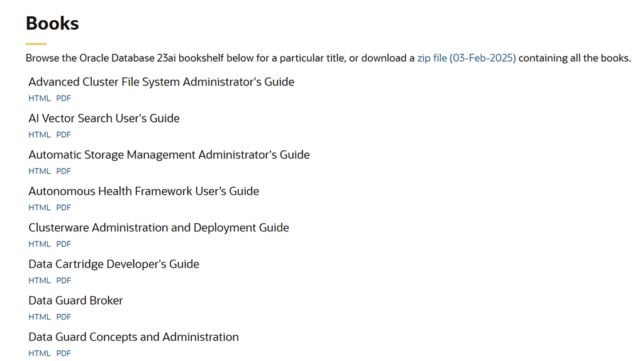Open PDF for Advanced Cluster File System guide
The width and height of the screenshot is (644, 361).
click(64, 98)
